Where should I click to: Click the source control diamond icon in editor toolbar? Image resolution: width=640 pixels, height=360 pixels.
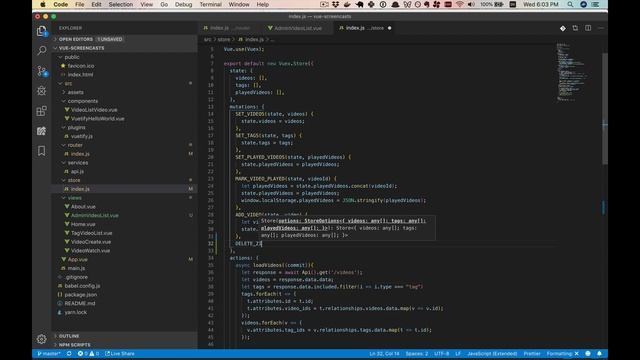[x=562, y=28]
